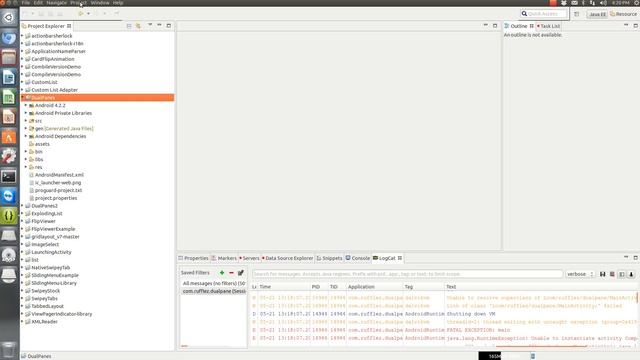This screenshot has width=640, height=360.
Task: Toggle LogCat scroll lock
Action: coord(631,274)
